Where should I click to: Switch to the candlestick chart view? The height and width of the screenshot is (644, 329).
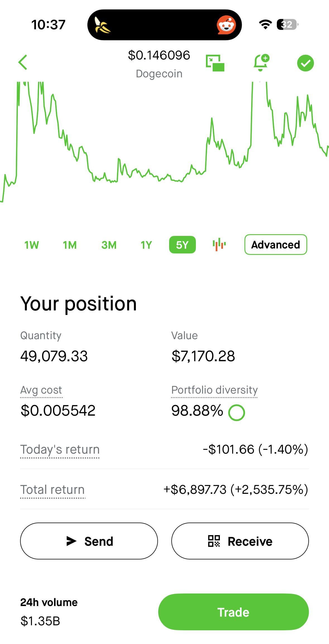(x=219, y=245)
